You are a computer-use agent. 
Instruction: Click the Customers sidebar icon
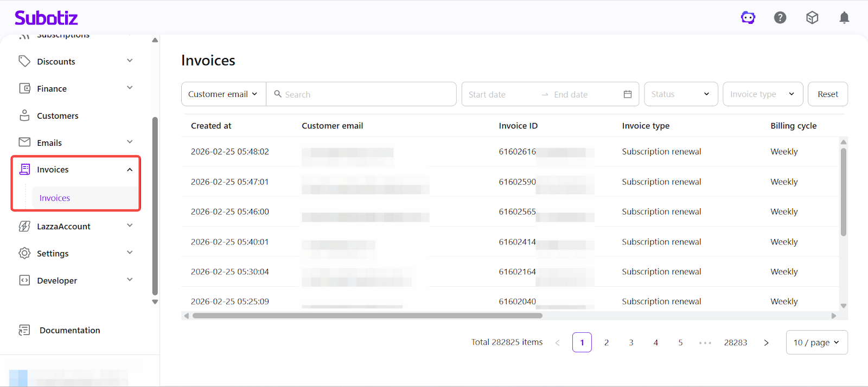tap(24, 115)
